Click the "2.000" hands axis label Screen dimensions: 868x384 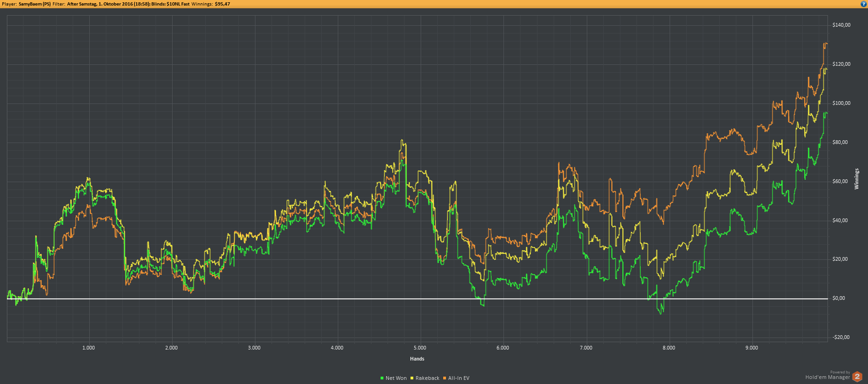click(x=171, y=348)
